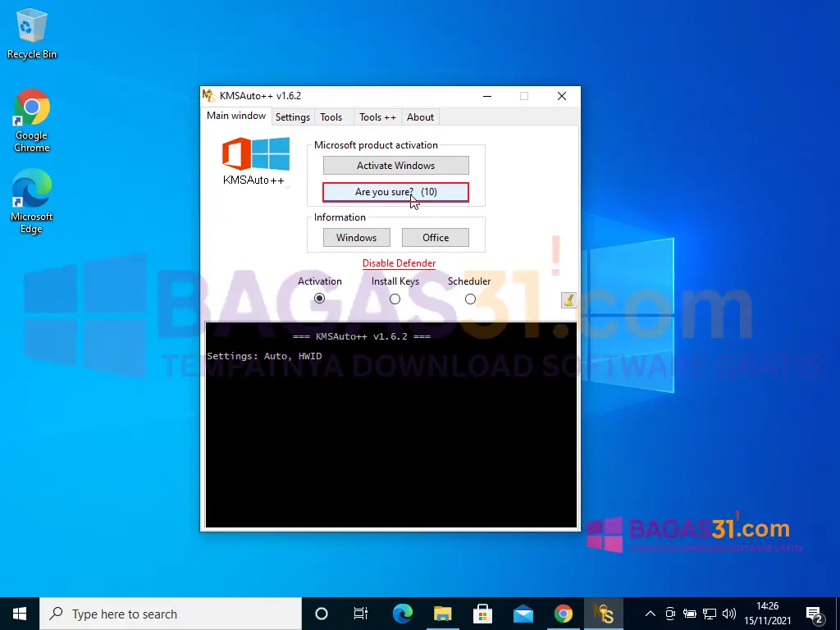Select the Activation radio button
840x630 pixels.
point(319,299)
